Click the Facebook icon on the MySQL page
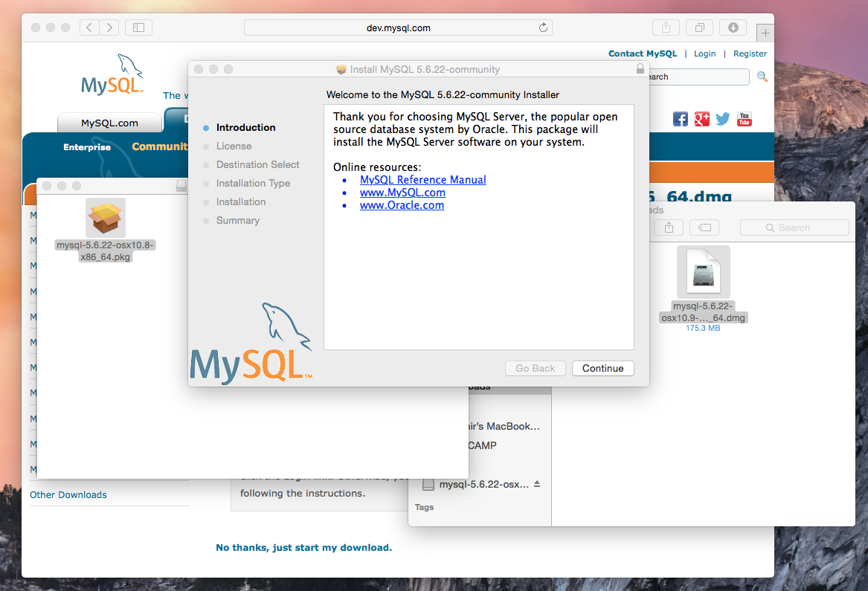 [x=680, y=119]
